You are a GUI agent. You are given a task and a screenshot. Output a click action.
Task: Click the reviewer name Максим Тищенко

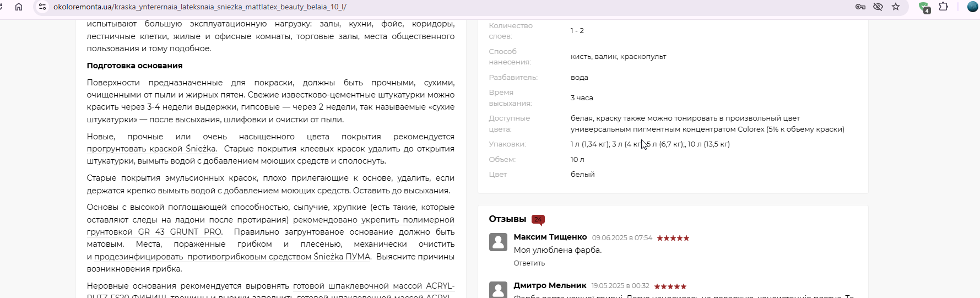tap(550, 237)
